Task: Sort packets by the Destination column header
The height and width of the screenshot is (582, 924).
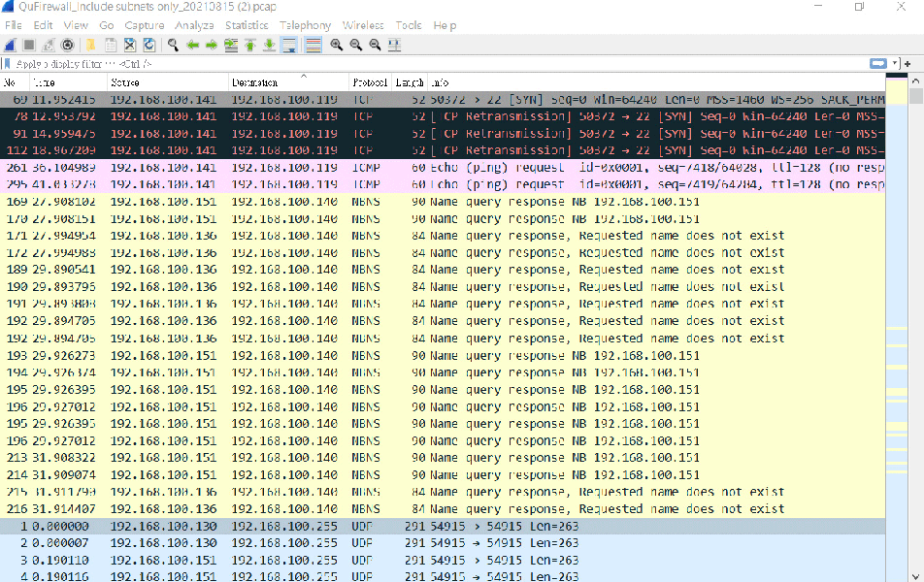Action: (288, 82)
